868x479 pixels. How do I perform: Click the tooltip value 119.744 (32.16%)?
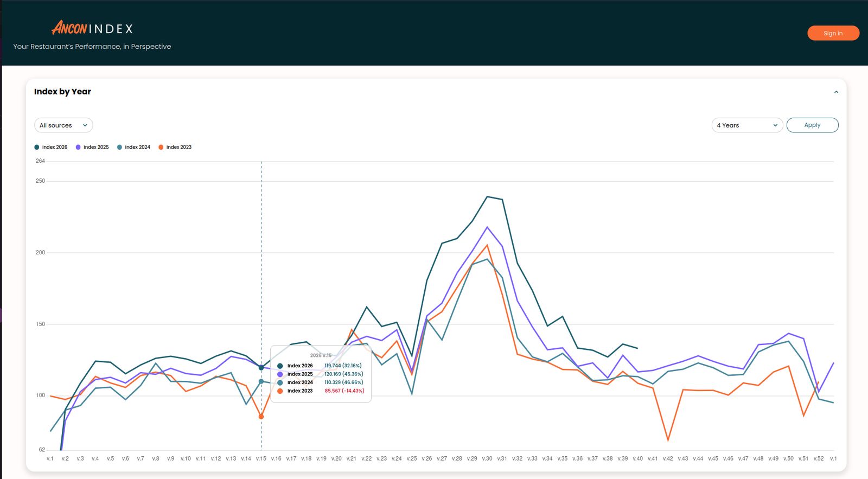click(343, 366)
